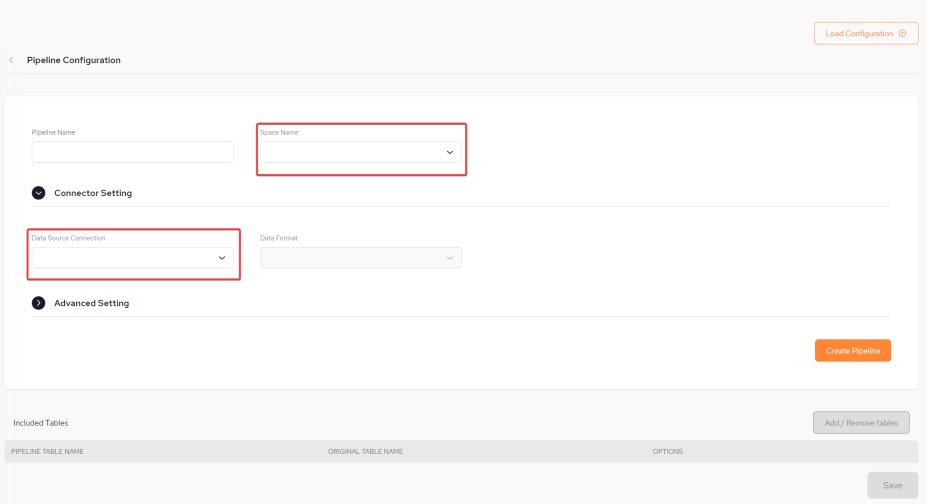Expand the Advanced Setting section
This screenshot has width=927, height=504.
coord(38,303)
